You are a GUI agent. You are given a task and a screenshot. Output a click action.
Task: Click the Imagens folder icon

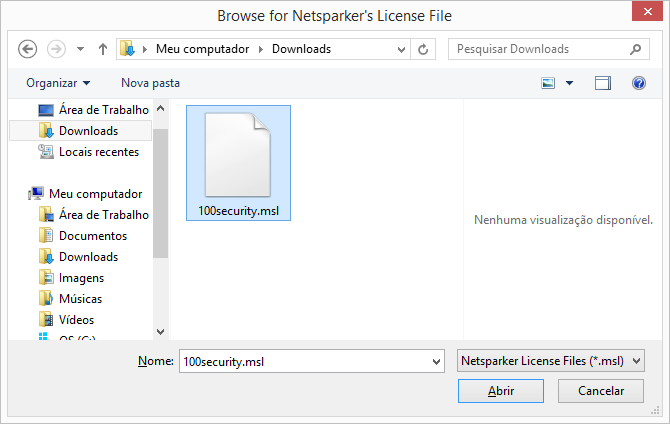pos(46,278)
